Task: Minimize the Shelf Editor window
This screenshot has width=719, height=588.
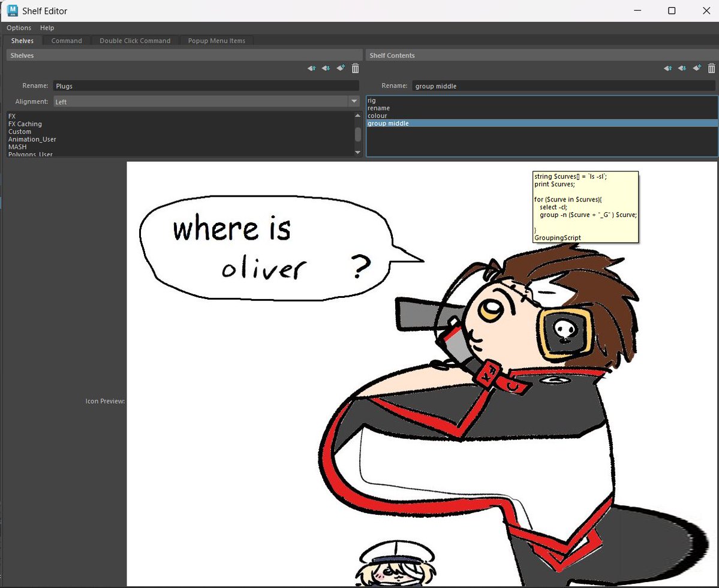Action: point(637,11)
